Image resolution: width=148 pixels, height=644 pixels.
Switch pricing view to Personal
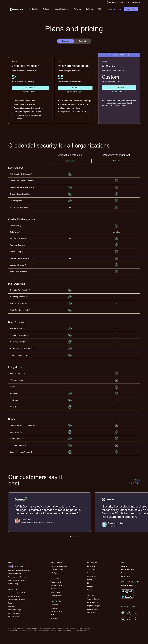(x=83, y=41)
